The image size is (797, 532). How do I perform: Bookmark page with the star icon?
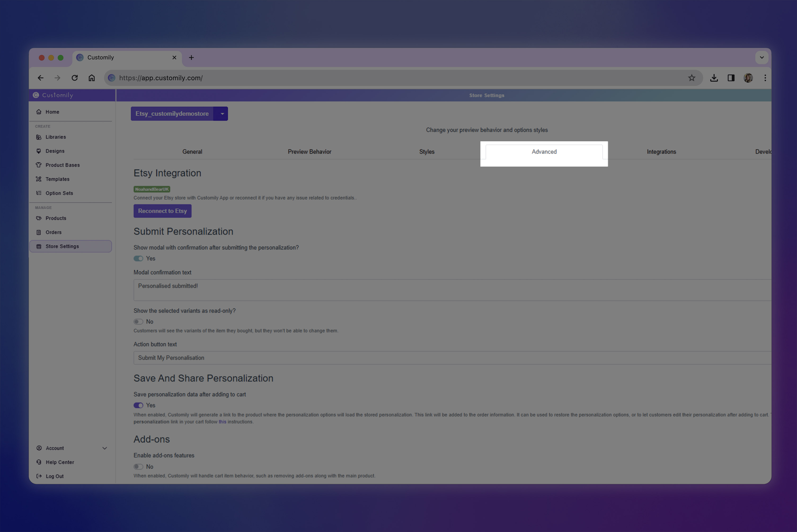[691, 78]
